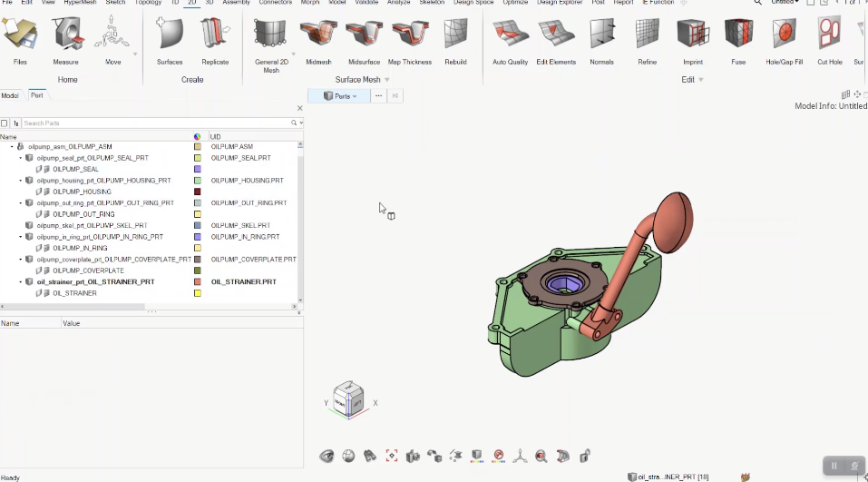Image resolution: width=868 pixels, height=482 pixels.
Task: Close the part browser panel
Action: [x=300, y=108]
